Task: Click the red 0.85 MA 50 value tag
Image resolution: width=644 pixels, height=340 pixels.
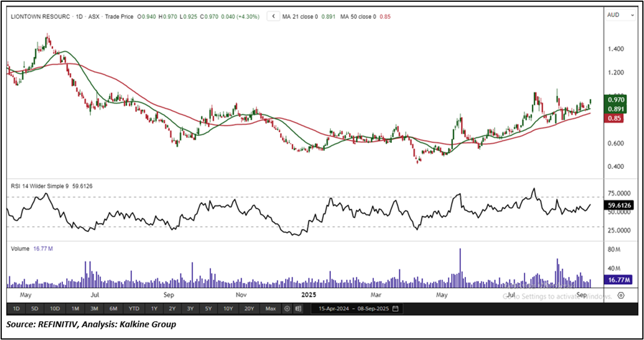Action: [614, 118]
